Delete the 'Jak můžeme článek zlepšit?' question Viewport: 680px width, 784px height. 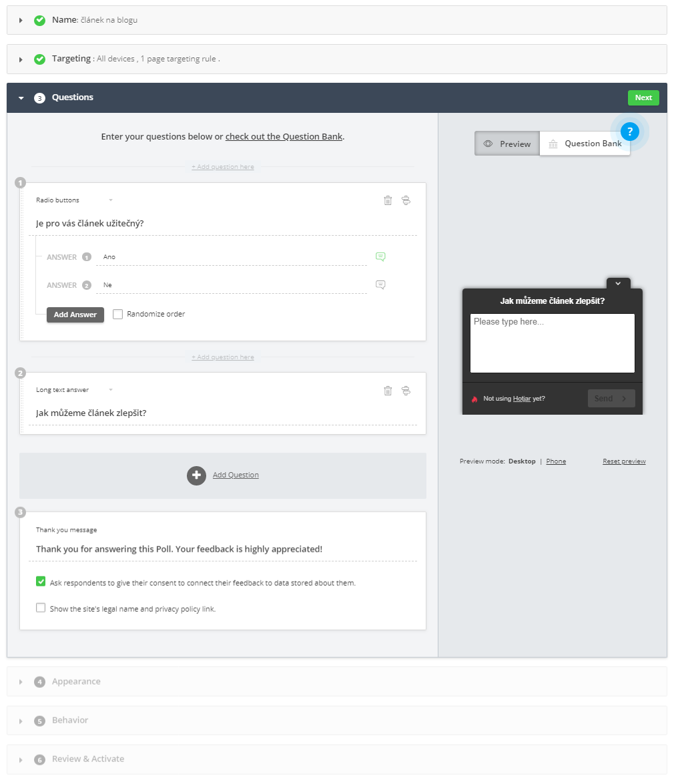coord(388,391)
